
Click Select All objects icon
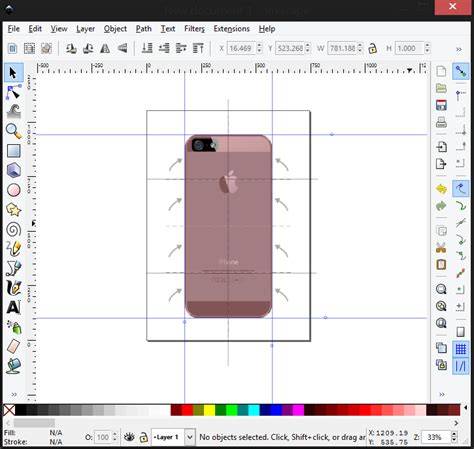(12, 49)
